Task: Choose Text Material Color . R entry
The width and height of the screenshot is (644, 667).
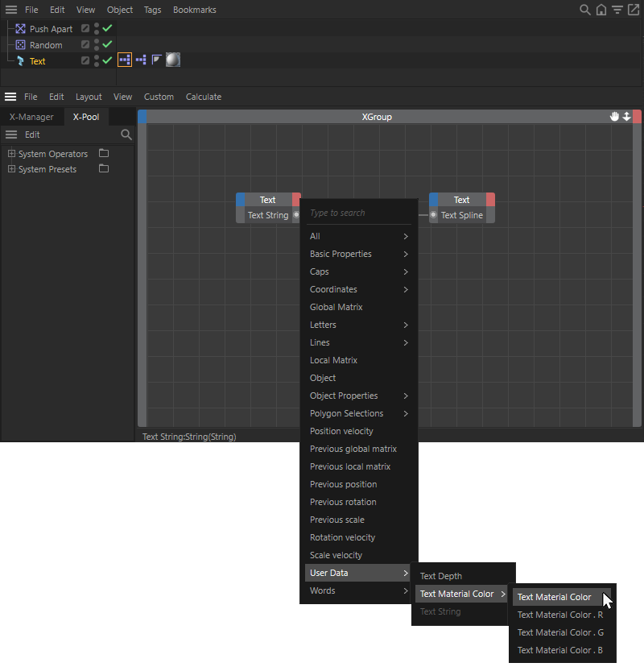Action: tap(561, 615)
